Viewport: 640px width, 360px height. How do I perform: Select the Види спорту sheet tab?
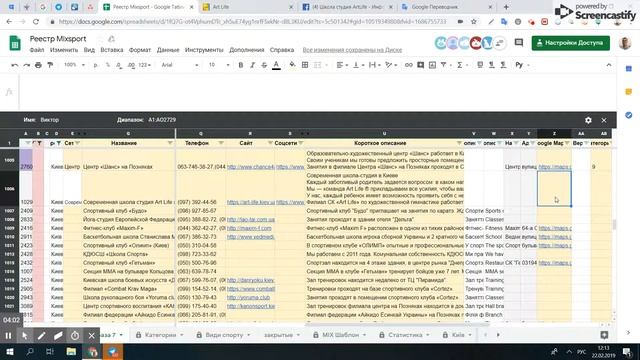point(224,335)
